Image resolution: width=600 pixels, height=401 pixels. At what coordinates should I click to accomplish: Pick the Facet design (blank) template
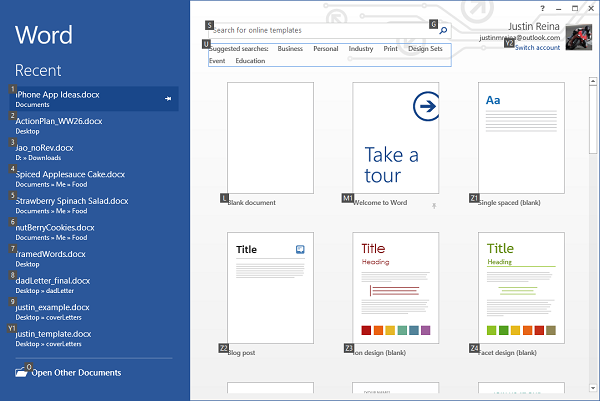tap(520, 288)
